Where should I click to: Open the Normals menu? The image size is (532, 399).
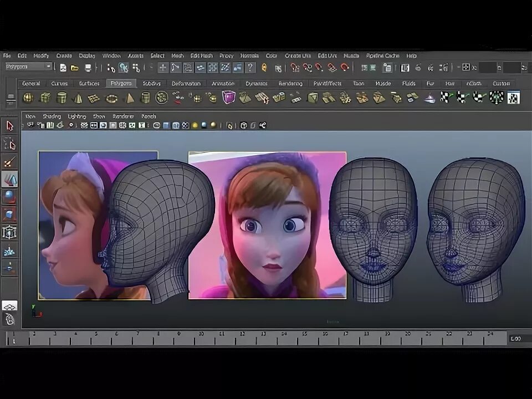pos(249,55)
